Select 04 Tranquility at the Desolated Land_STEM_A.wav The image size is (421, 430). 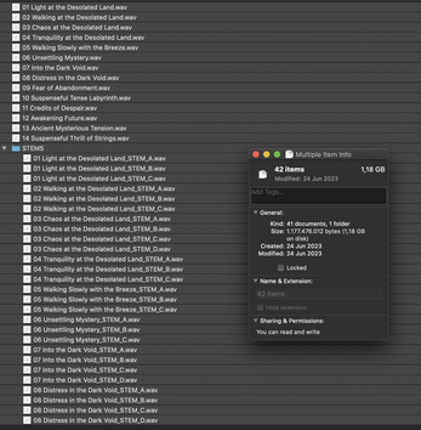(108, 259)
